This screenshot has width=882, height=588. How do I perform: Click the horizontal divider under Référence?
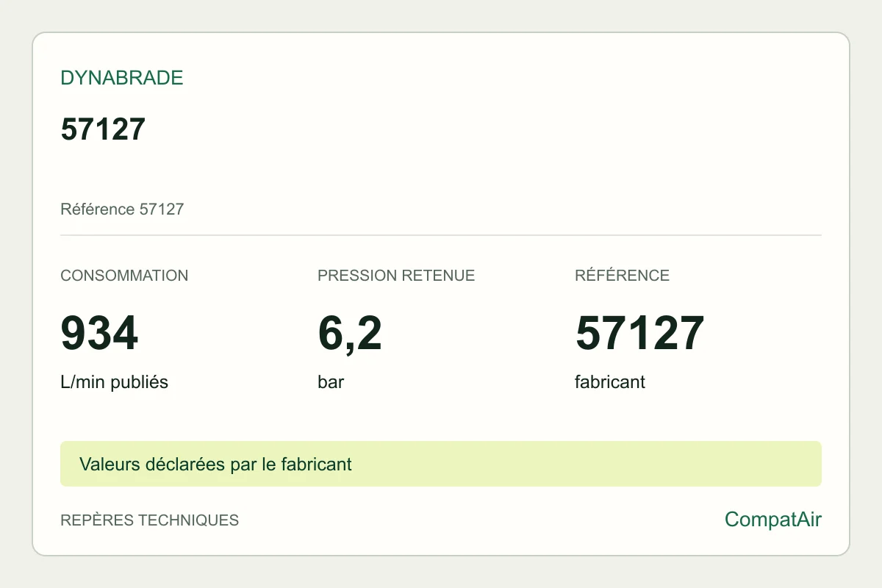[441, 235]
